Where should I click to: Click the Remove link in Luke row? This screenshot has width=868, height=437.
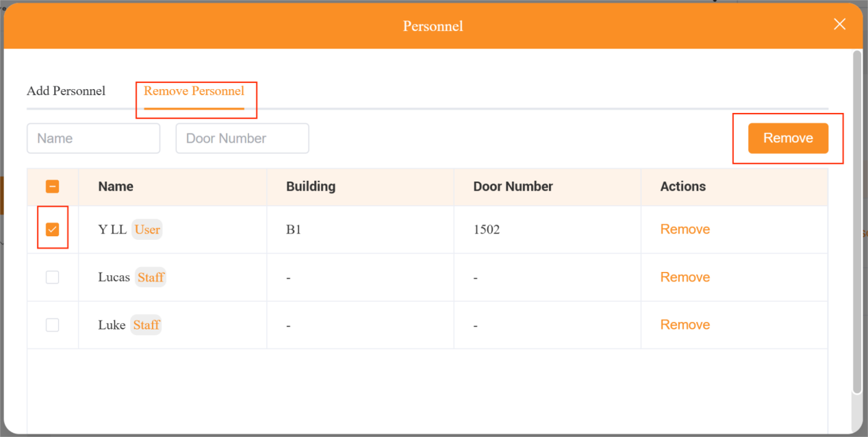pos(685,325)
